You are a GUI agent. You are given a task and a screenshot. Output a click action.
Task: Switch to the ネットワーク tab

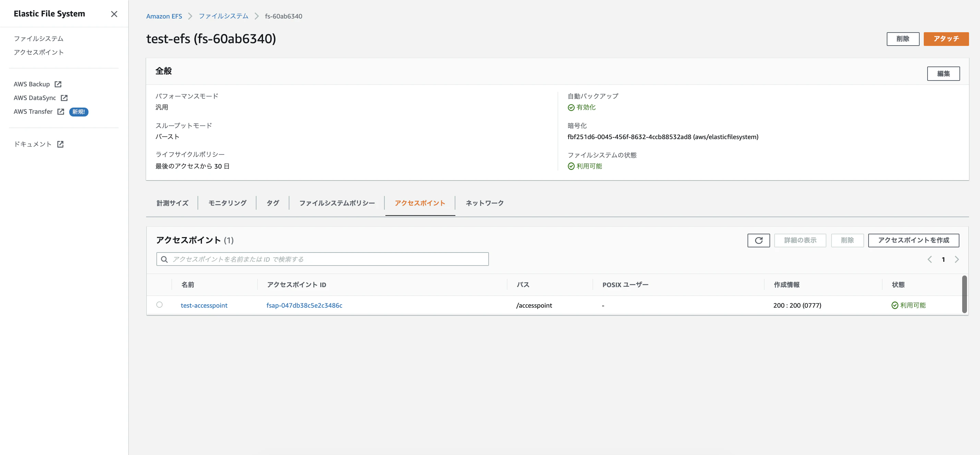coord(484,203)
